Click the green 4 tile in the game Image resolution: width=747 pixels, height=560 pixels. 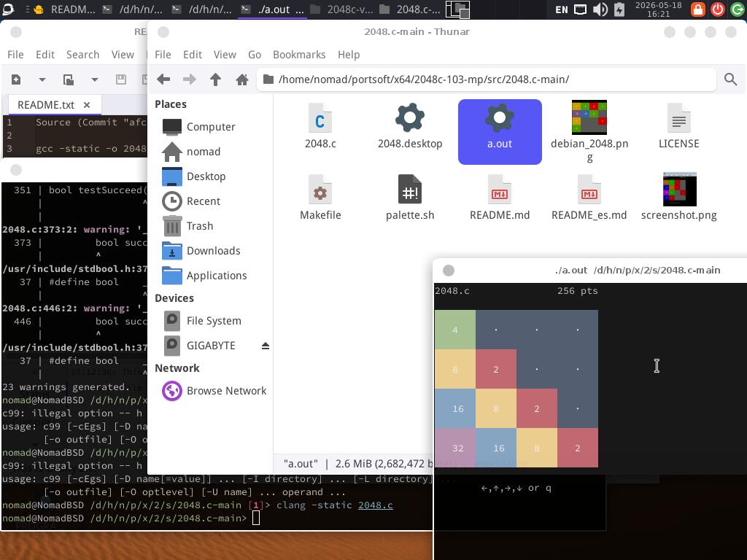point(455,330)
